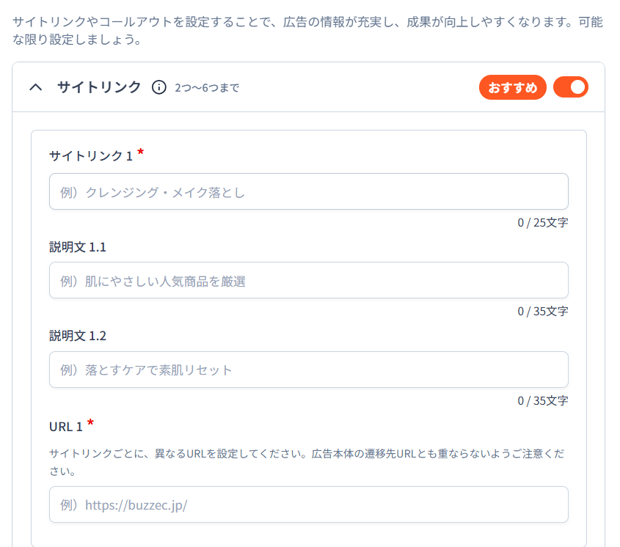Toggle the サイトリンク switch off

571,87
